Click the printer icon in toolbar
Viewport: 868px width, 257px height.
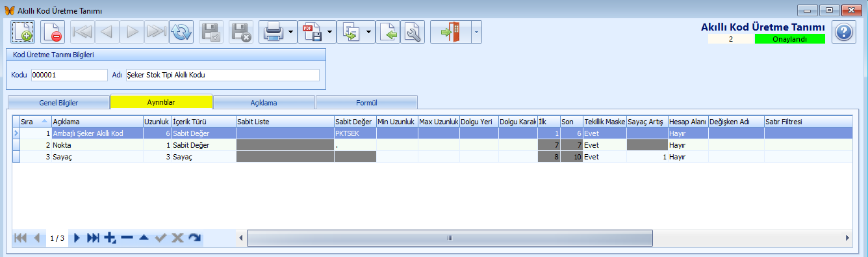coord(272,31)
